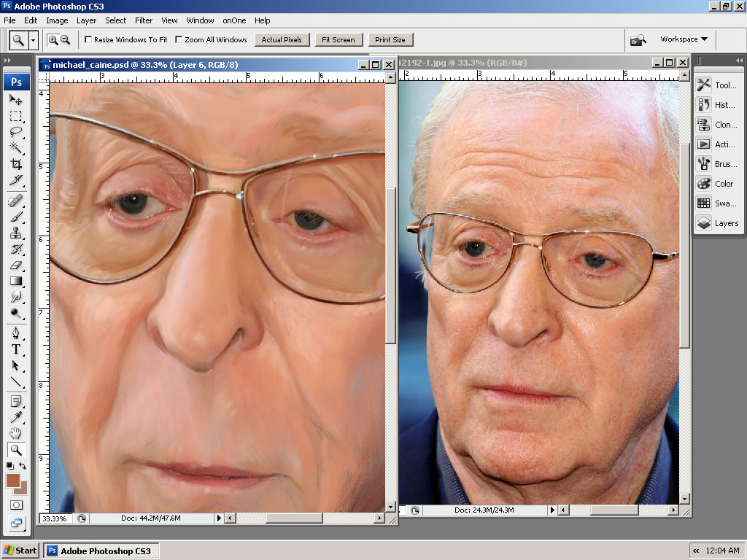Image resolution: width=747 pixels, height=560 pixels.
Task: Select the Zoom tool in toolbox
Action: pos(16,449)
